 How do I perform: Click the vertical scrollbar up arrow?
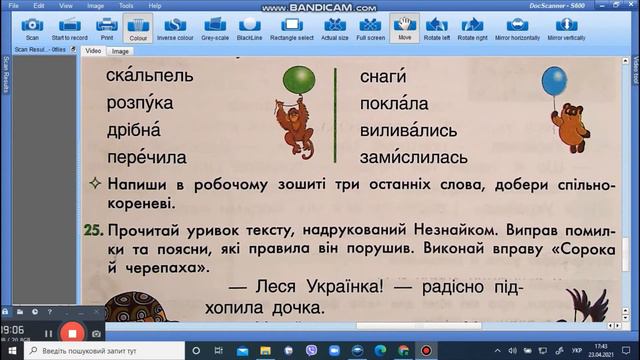pyautogui.click(x=625, y=60)
